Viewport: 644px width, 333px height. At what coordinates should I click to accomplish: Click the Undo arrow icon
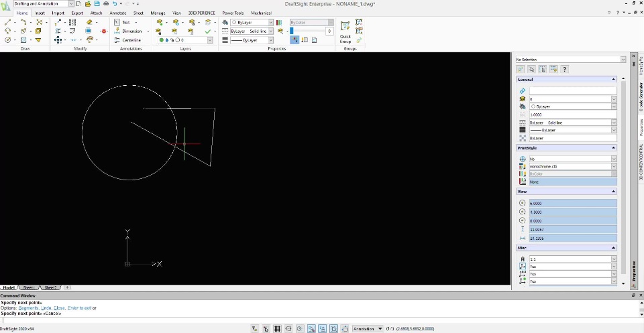pyautogui.click(x=115, y=4)
